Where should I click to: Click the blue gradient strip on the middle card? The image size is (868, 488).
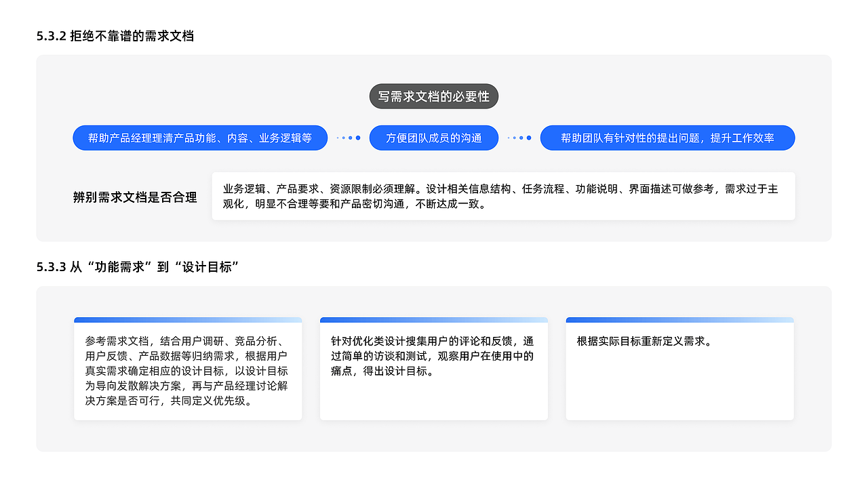433,319
